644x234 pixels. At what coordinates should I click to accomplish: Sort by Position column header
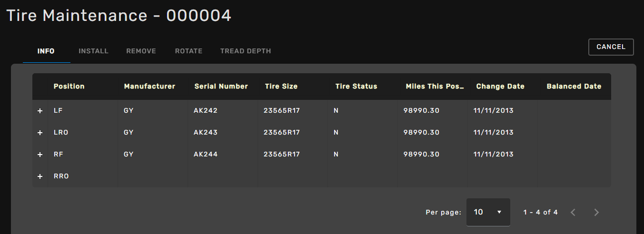pos(69,87)
